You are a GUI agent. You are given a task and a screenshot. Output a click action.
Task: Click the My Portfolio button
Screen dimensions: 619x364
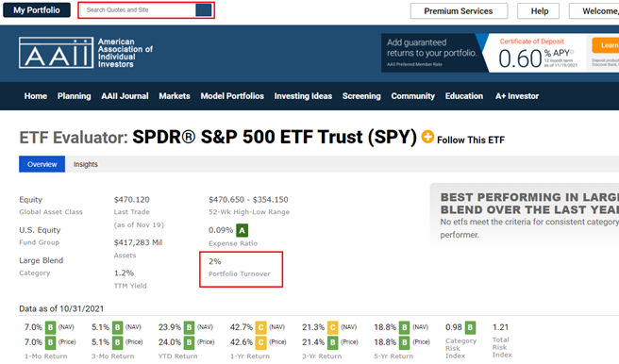[x=37, y=10]
